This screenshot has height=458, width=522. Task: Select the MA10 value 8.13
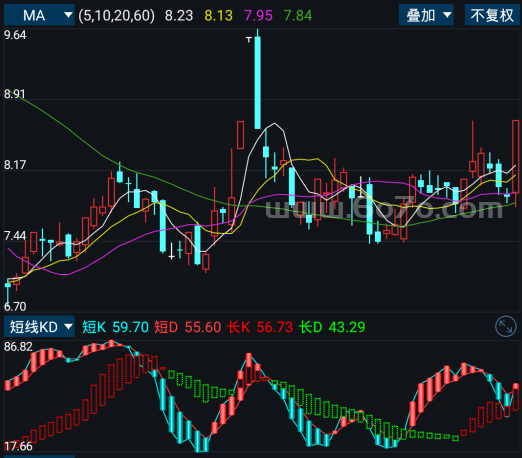[218, 16]
